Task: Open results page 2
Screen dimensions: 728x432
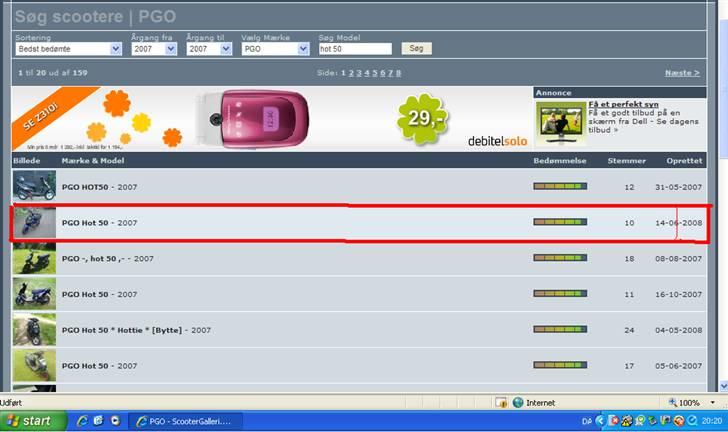Action: tap(351, 73)
